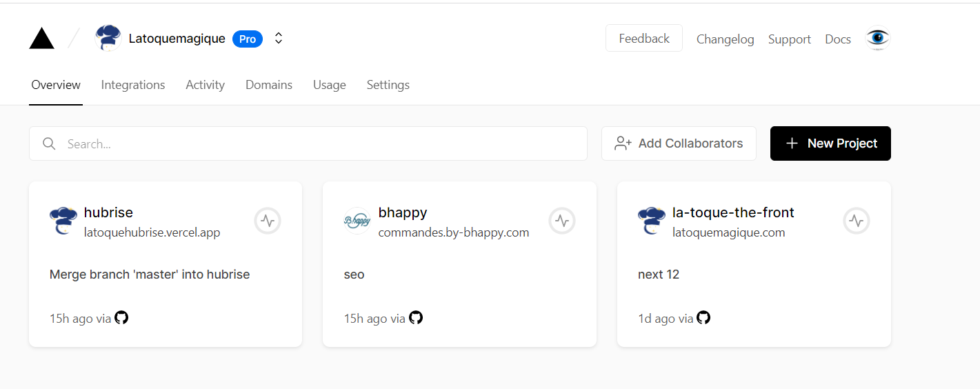Click the Add Collaborators button
Viewport: 980px width, 389px height.
pyautogui.click(x=679, y=143)
